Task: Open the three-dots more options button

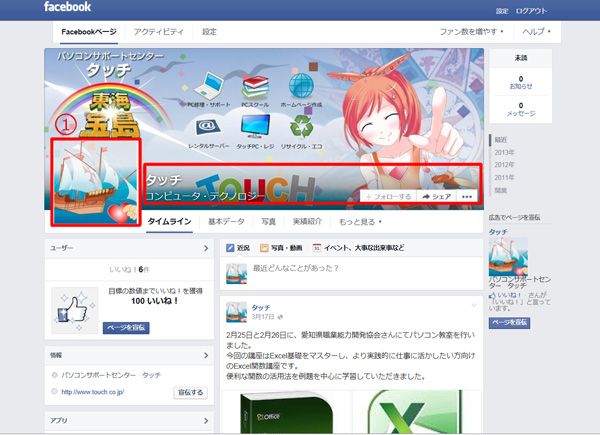Action: pos(467,196)
